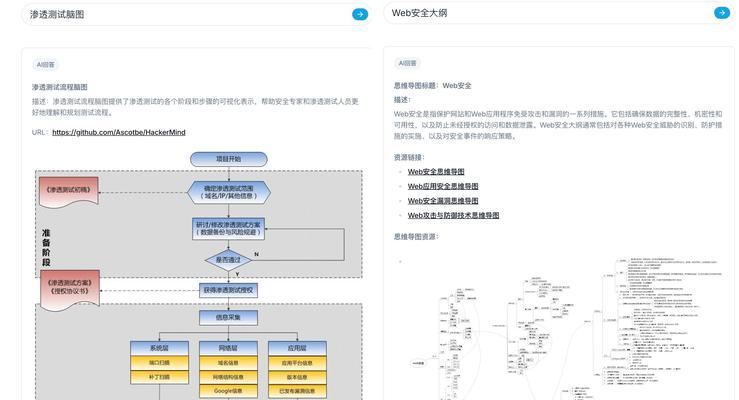Submit the Web安全大纲 search with arrow button

(x=722, y=13)
